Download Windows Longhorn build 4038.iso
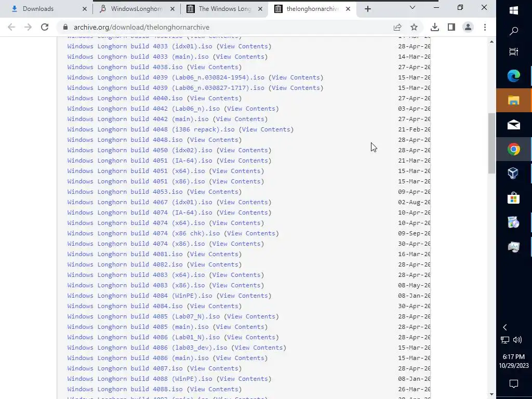The width and height of the screenshot is (532, 399). click(125, 67)
